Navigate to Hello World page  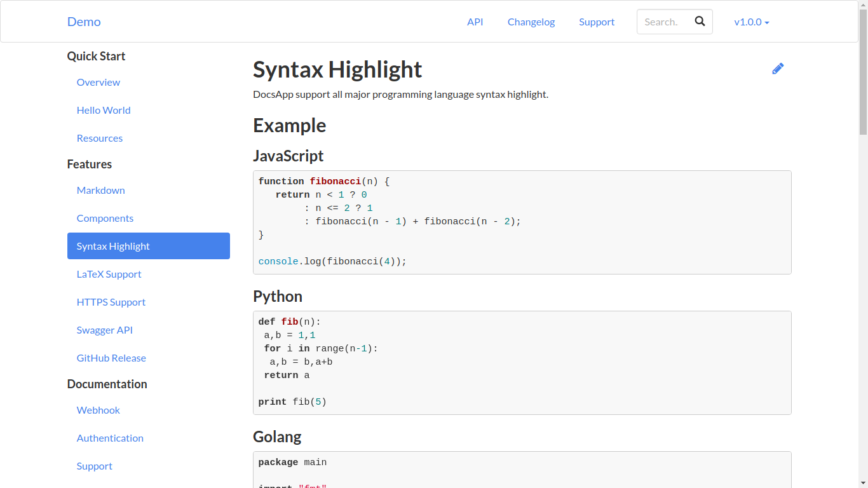click(104, 110)
